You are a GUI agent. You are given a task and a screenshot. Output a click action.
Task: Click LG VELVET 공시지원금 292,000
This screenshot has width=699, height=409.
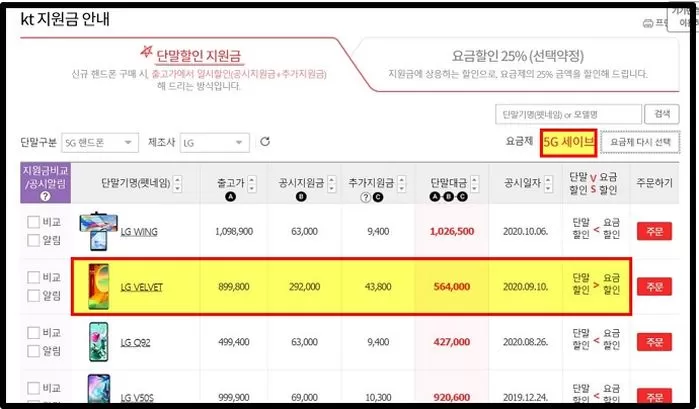point(304,287)
